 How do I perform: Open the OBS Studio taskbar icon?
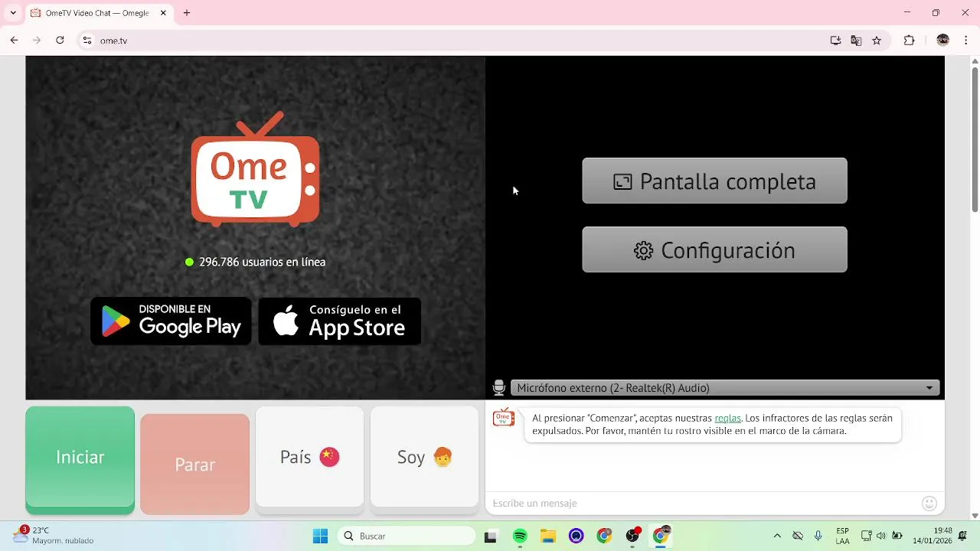[632, 536]
